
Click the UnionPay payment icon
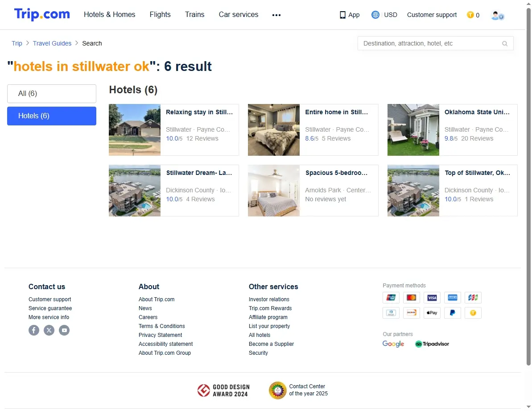pyautogui.click(x=391, y=298)
